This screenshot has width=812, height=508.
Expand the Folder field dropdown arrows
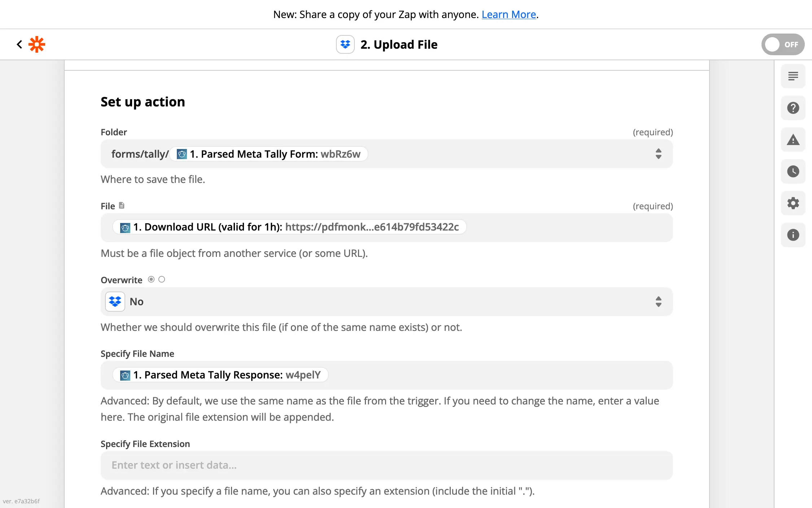tap(658, 154)
